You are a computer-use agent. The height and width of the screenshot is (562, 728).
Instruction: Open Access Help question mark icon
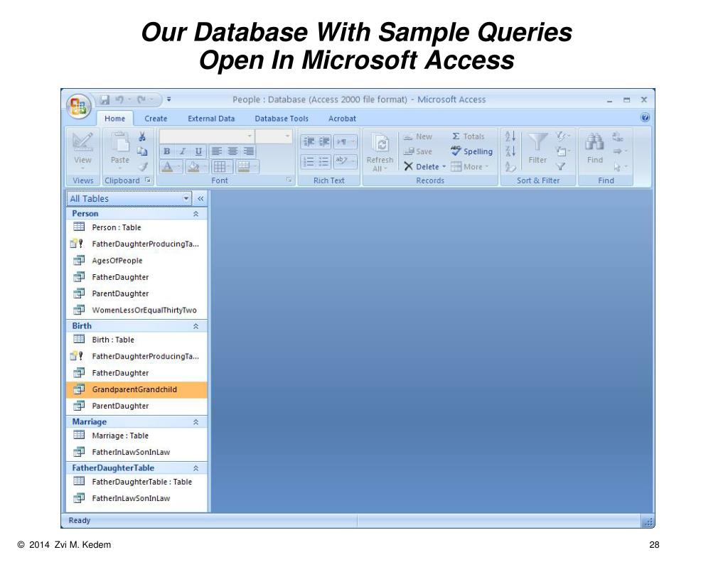coord(645,117)
